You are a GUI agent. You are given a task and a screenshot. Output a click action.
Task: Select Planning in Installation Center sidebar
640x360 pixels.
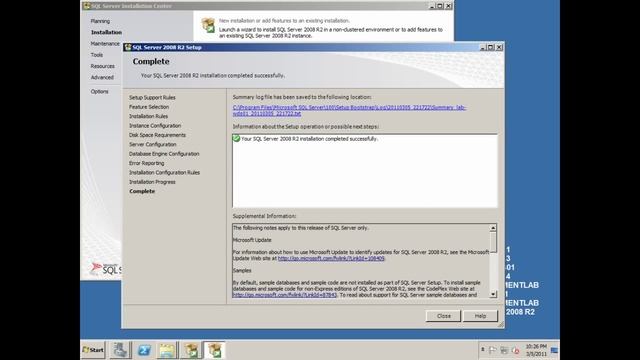click(100, 21)
